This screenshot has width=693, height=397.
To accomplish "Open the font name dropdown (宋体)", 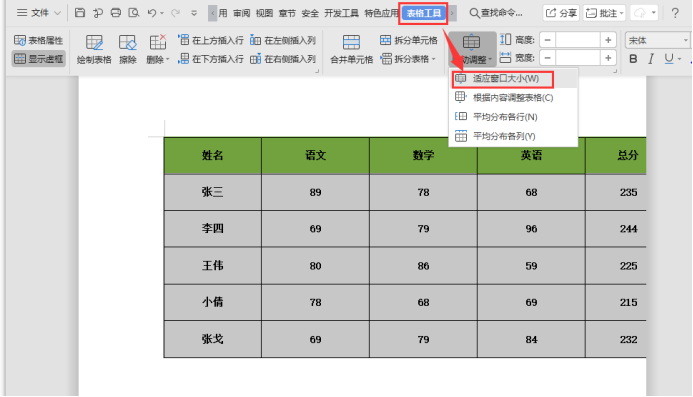I will click(x=658, y=40).
